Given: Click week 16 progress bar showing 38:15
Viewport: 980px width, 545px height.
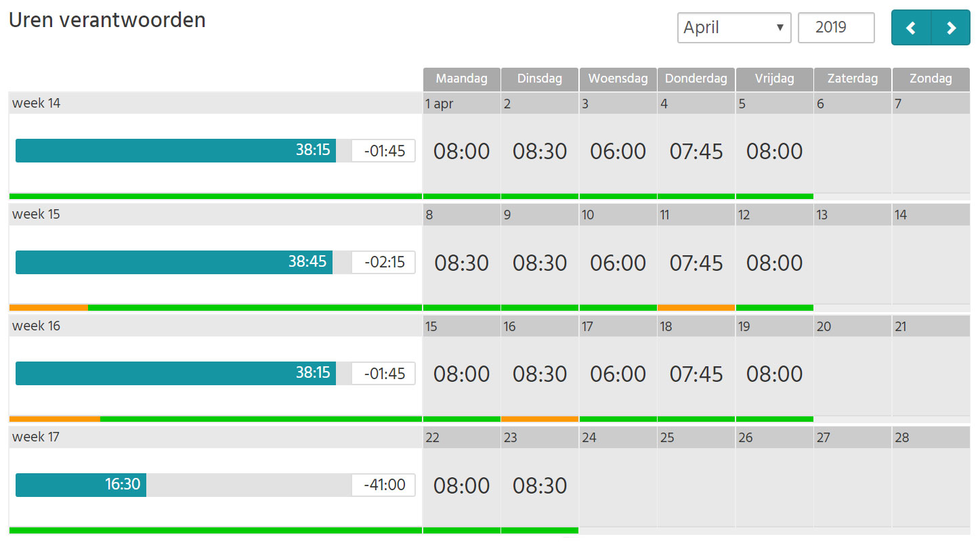Looking at the screenshot, I should pos(175,373).
